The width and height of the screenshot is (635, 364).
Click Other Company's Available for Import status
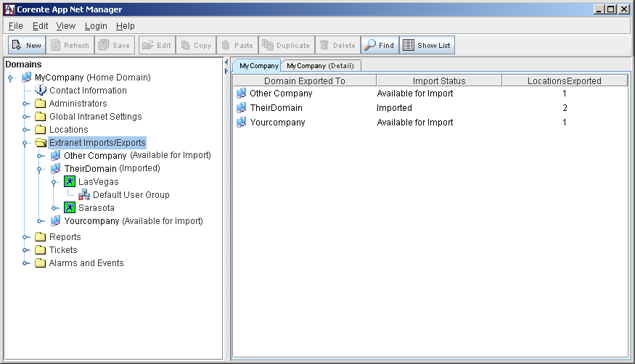pyautogui.click(x=415, y=94)
